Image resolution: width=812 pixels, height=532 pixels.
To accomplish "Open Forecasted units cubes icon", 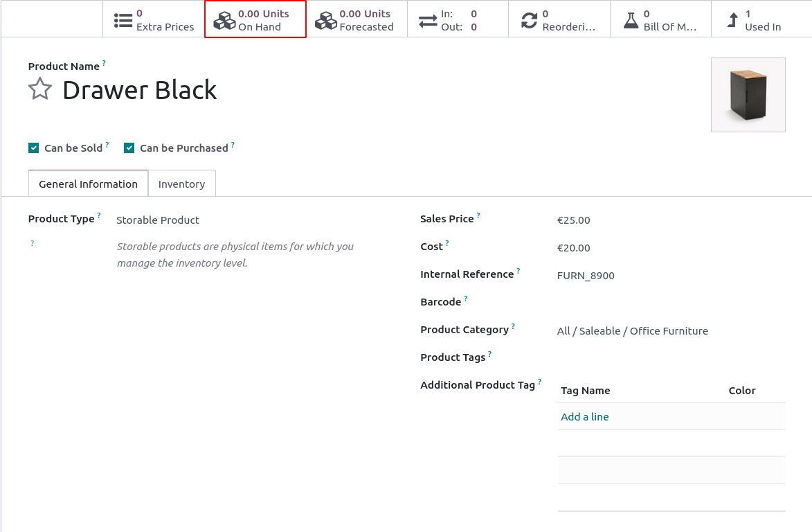I will point(326,20).
